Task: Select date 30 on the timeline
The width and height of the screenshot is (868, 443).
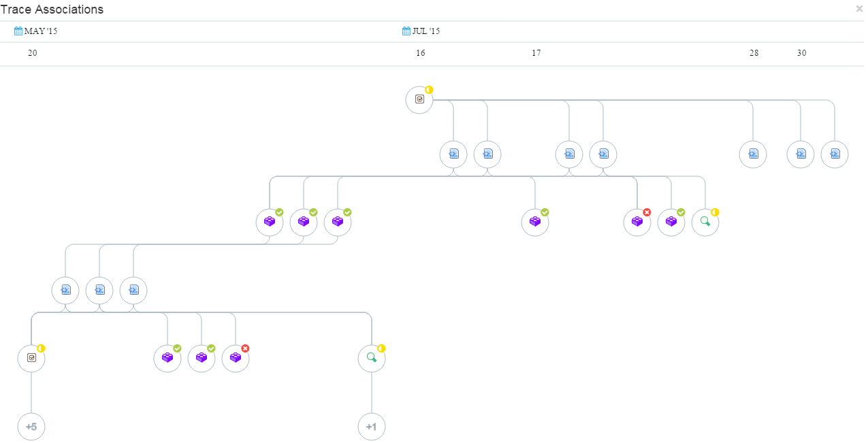Action: [802, 53]
